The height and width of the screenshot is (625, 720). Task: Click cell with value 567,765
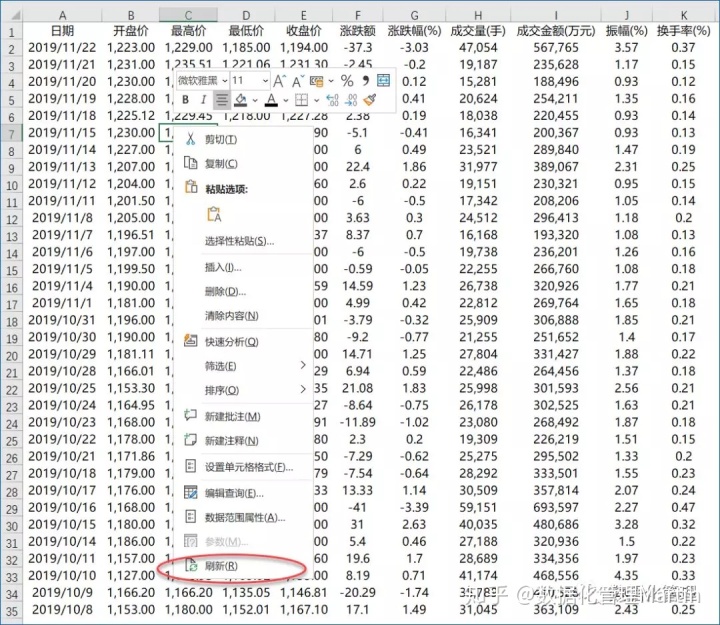pyautogui.click(x=556, y=48)
